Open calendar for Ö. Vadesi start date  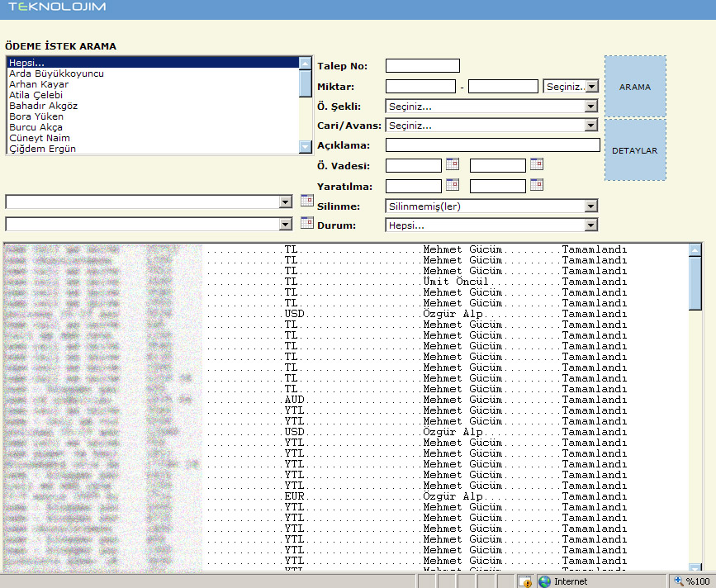(x=452, y=164)
